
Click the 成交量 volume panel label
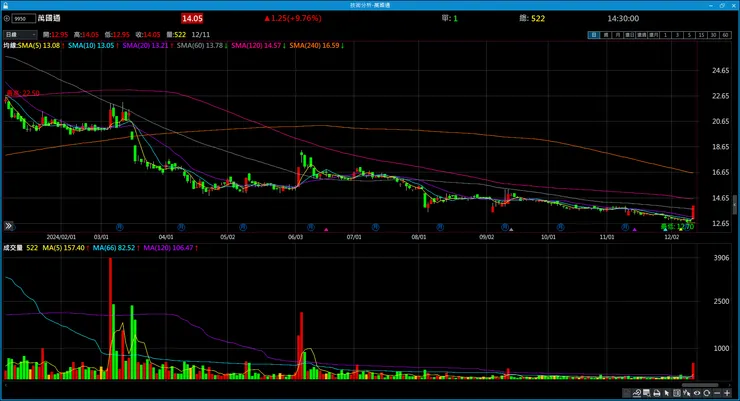click(13, 248)
